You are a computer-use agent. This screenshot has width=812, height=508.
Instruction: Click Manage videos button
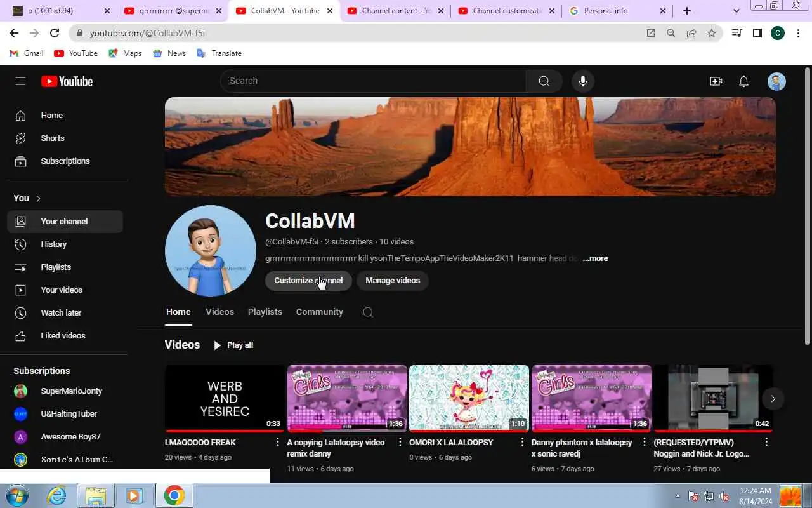393,281
